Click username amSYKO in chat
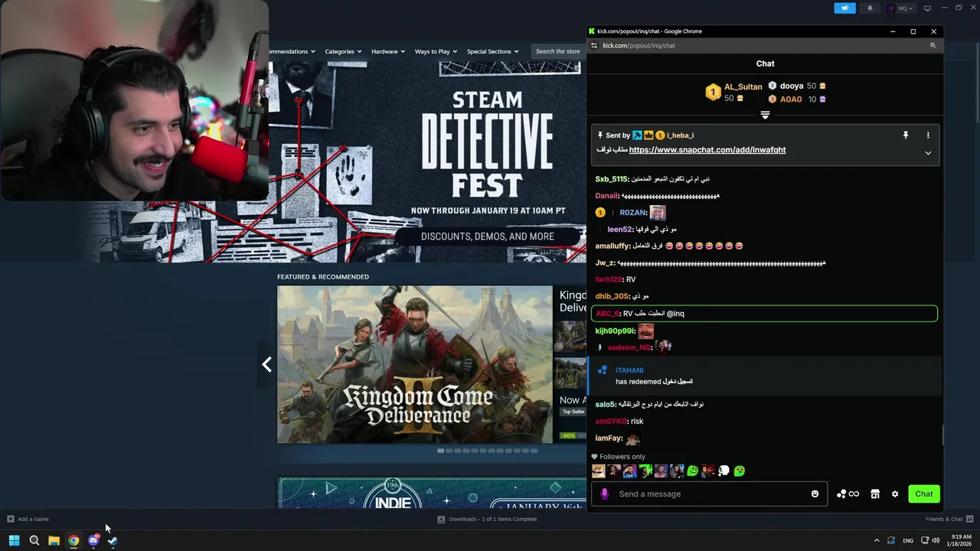The width and height of the screenshot is (980, 551). (x=611, y=422)
